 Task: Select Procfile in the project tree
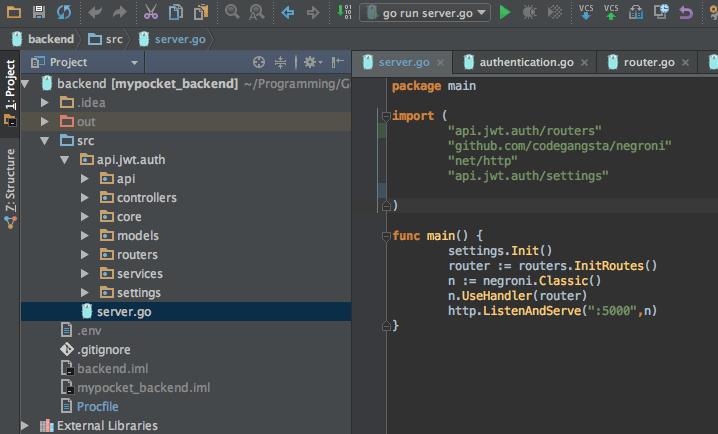(97, 406)
